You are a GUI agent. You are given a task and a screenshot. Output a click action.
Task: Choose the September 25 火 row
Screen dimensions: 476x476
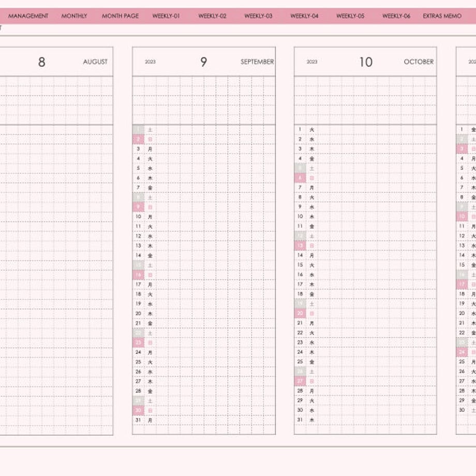[204, 362]
